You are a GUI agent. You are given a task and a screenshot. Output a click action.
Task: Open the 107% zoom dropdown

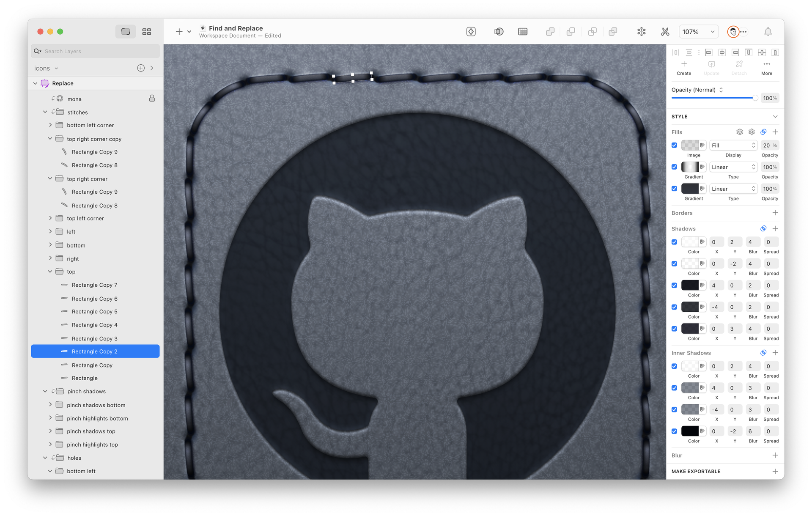[699, 32]
